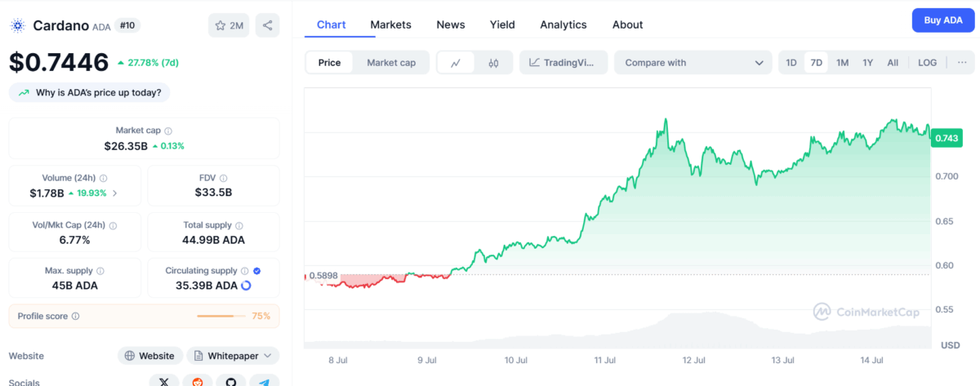Click the Cardano logo icon
The height and width of the screenshot is (386, 980).
(17, 25)
